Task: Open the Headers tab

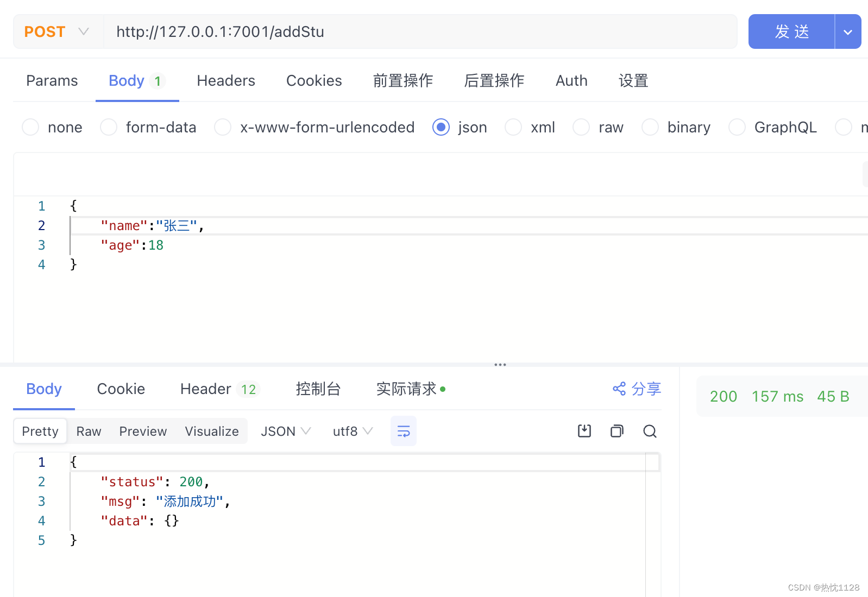Action: [226, 80]
